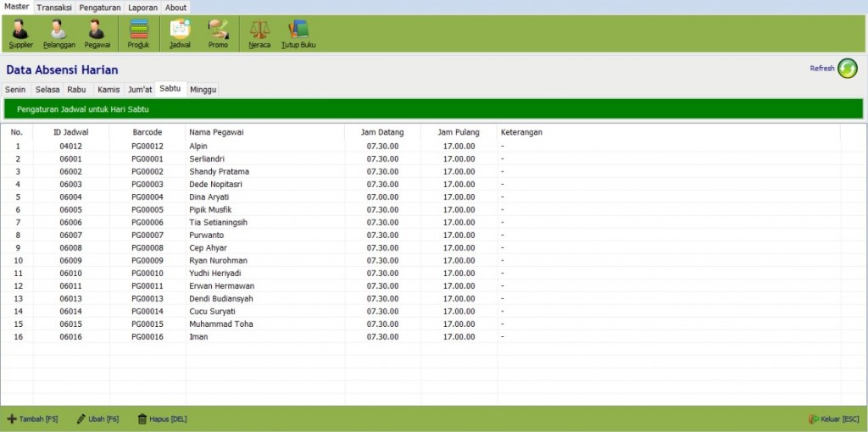
Task: Select the Iman name cell
Action: 265,337
